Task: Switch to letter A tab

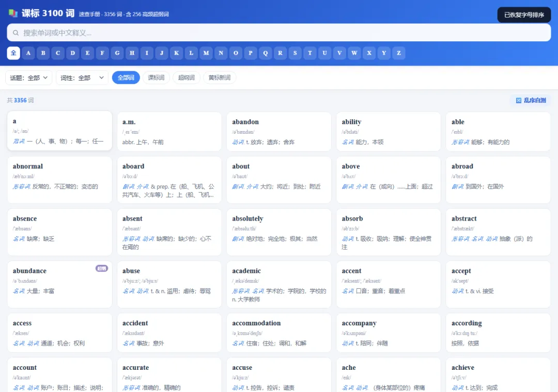Action: pos(28,53)
